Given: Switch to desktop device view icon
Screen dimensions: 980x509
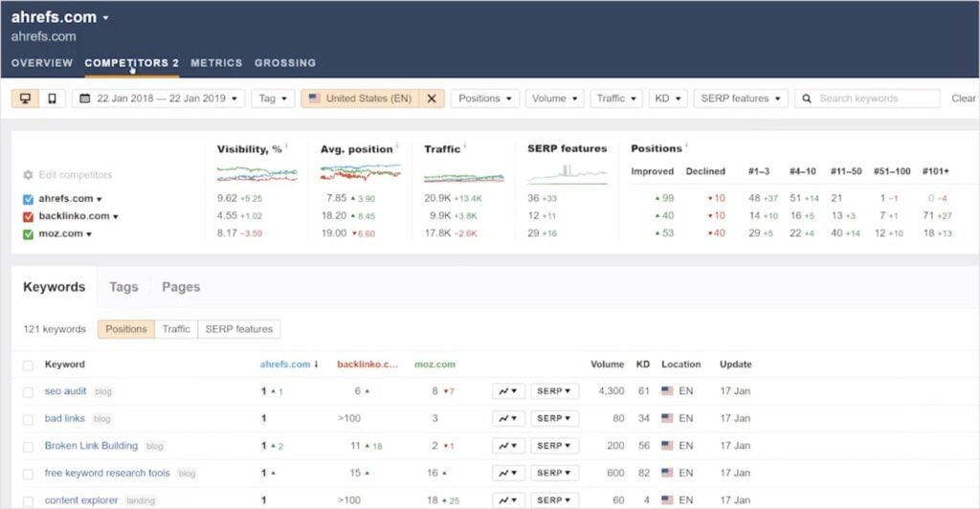Looking at the screenshot, I should (x=26, y=99).
